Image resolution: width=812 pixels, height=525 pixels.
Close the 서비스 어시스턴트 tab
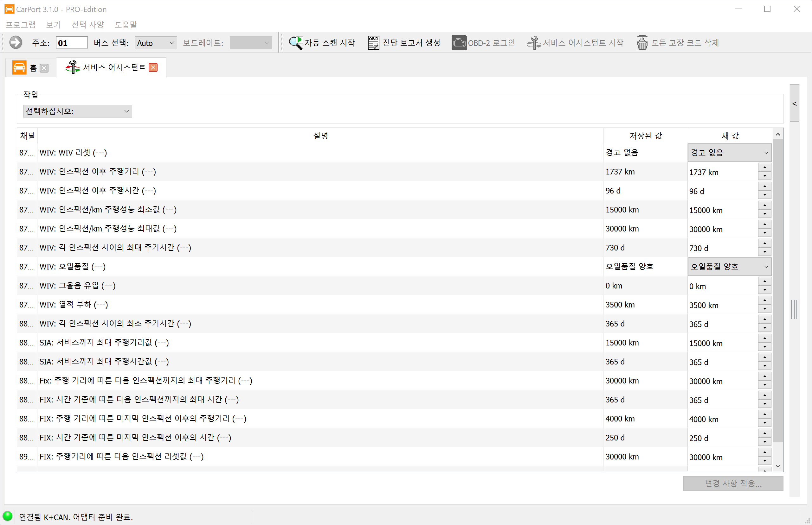click(x=153, y=67)
